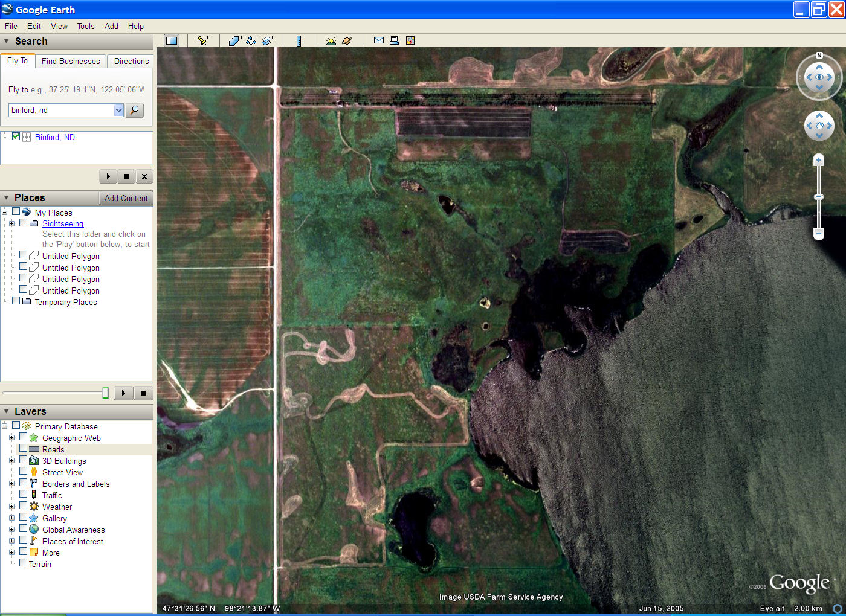Play the search results tour
846x616 pixels.
coord(108,176)
